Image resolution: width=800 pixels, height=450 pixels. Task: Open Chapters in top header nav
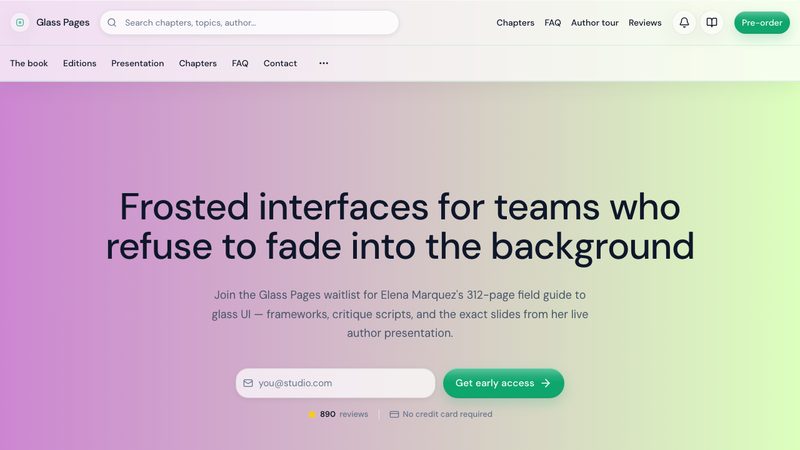tap(515, 22)
